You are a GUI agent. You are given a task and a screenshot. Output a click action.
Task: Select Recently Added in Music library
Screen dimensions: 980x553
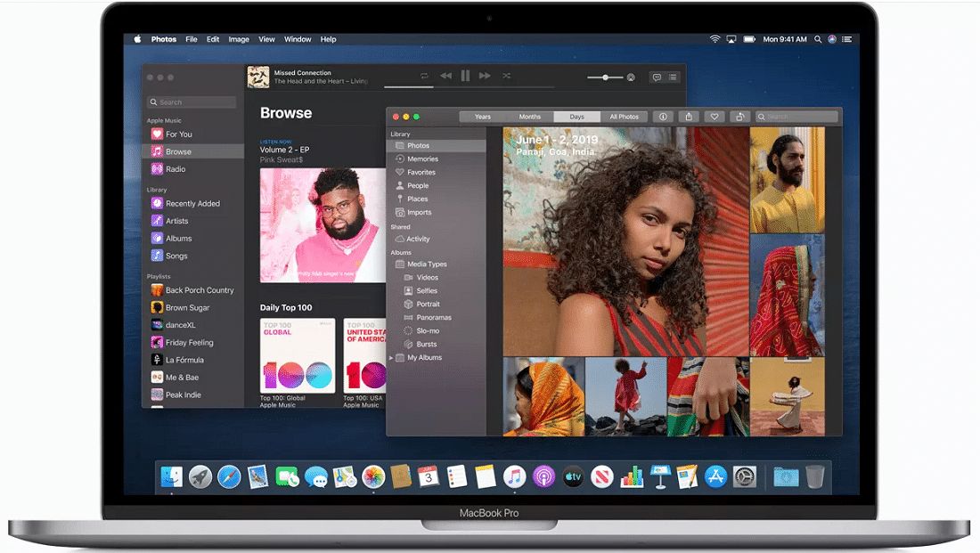tap(193, 203)
